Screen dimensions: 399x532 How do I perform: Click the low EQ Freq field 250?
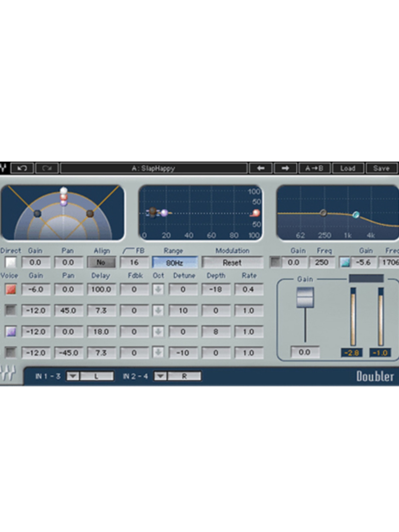(x=322, y=262)
